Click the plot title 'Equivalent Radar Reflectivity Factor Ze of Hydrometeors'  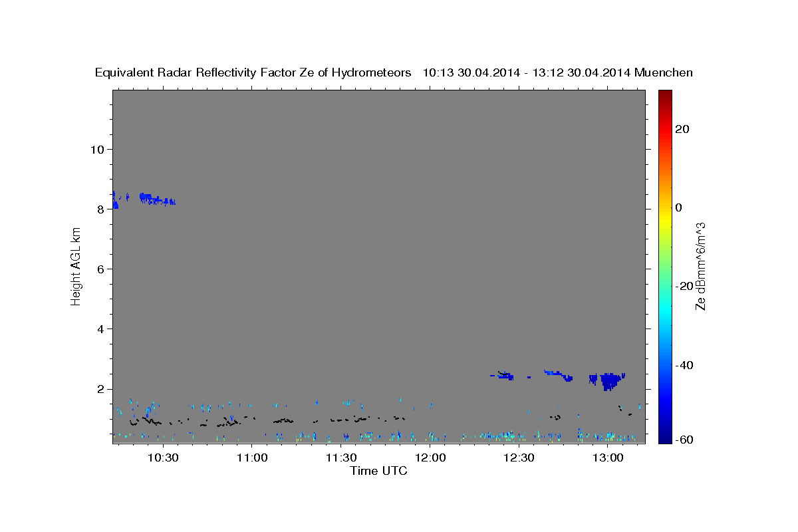pyautogui.click(x=253, y=73)
